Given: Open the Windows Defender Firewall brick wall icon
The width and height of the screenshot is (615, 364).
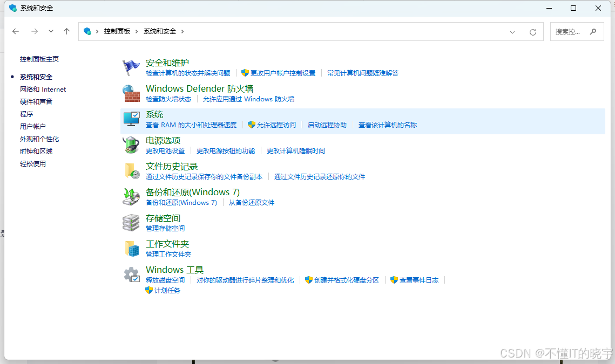Looking at the screenshot, I should pyautogui.click(x=131, y=93).
